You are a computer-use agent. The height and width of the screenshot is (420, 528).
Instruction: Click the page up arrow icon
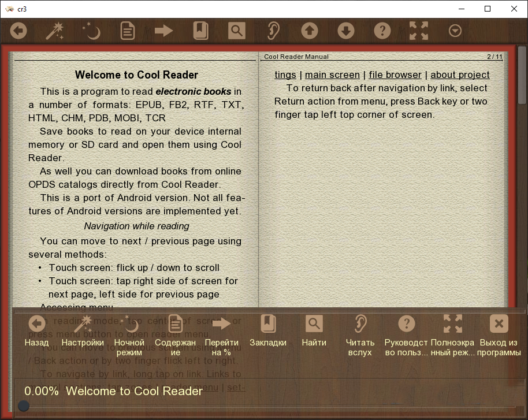click(310, 31)
